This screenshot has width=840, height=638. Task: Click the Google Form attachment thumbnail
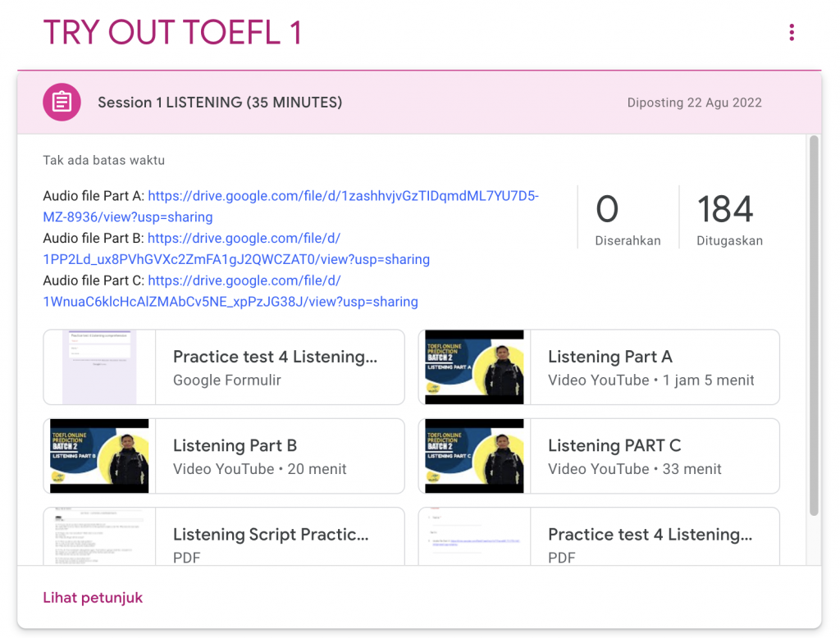pyautogui.click(x=99, y=367)
